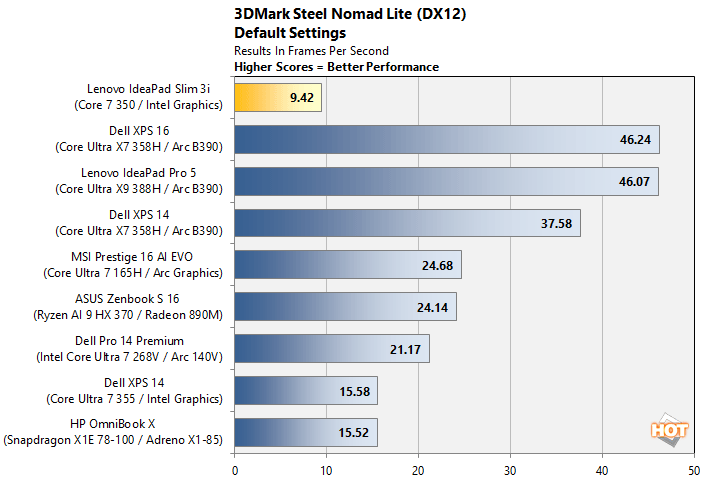Screen dimensions: 708x481
Task: Click the axis value 10
Action: [x=326, y=471]
